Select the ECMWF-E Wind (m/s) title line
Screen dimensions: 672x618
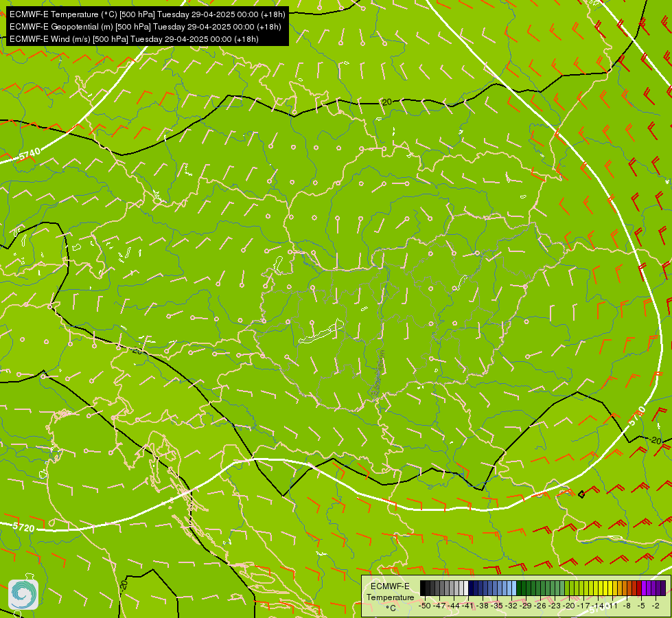[x=134, y=39]
